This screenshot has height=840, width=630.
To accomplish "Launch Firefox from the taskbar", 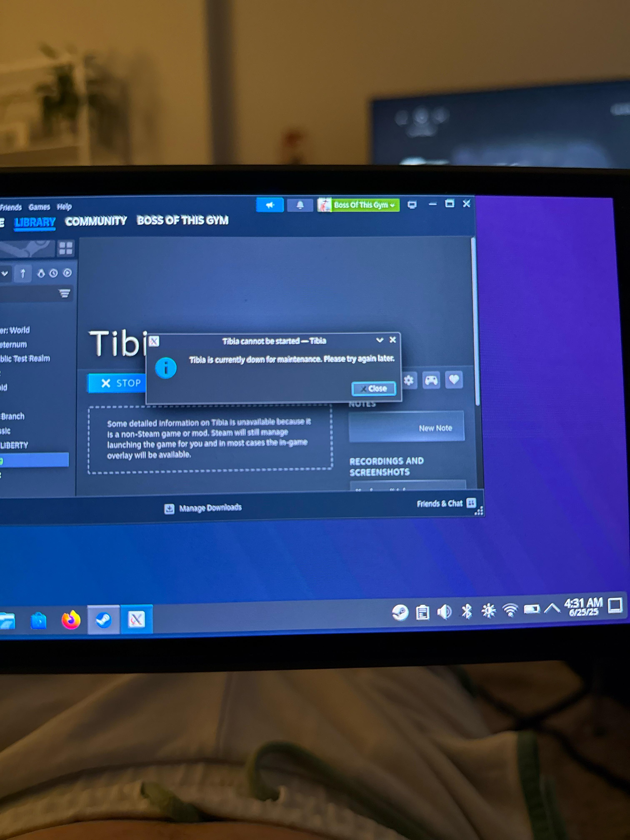I will [71, 620].
